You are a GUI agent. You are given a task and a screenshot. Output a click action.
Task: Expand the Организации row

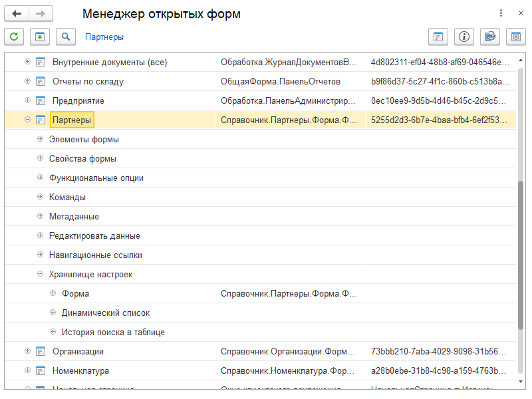(x=27, y=351)
